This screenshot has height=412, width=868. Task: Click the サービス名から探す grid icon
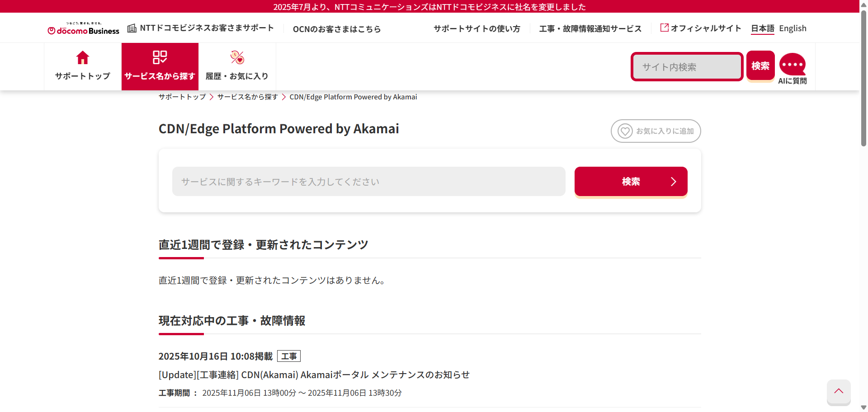160,58
